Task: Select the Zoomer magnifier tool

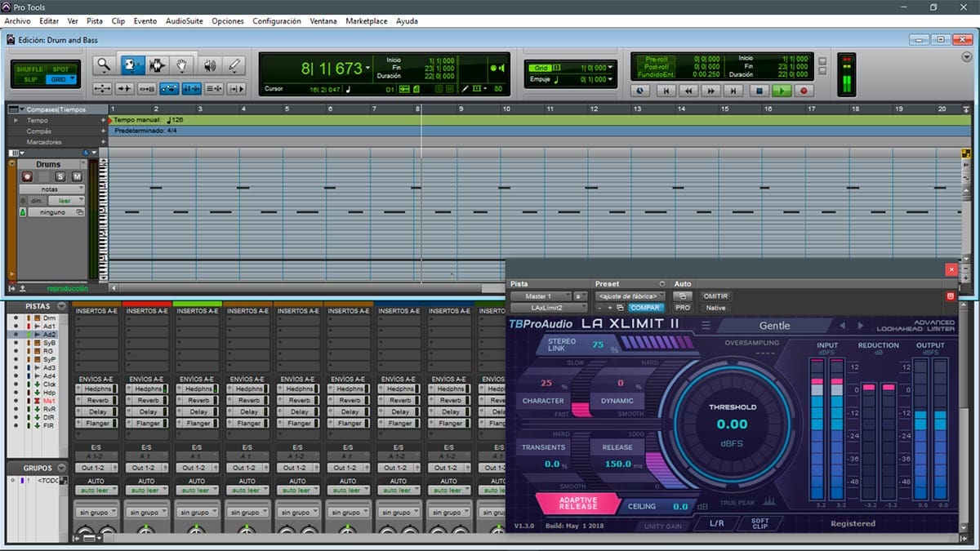Action: [x=103, y=65]
